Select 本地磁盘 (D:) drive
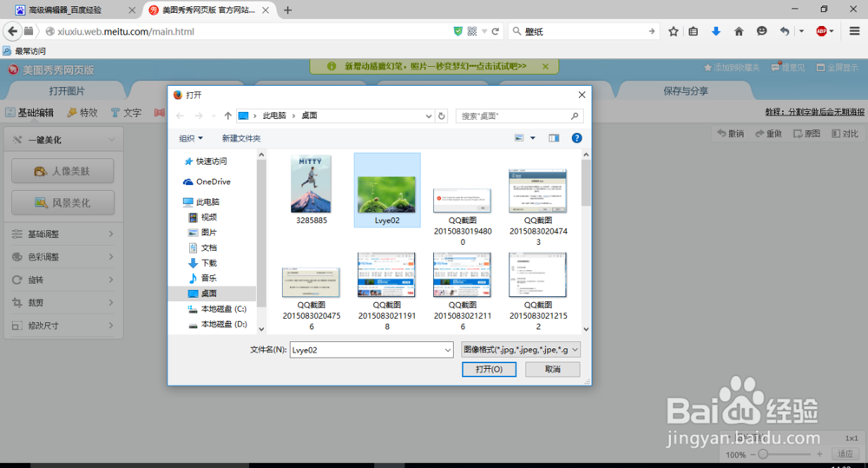Image resolution: width=868 pixels, height=468 pixels. (x=217, y=324)
